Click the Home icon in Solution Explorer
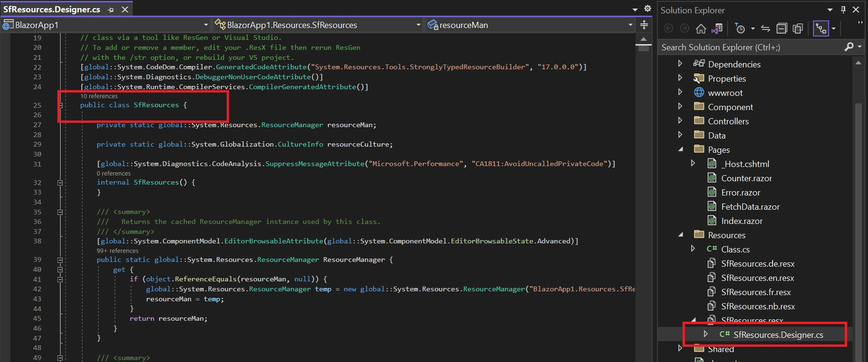 [x=701, y=29]
